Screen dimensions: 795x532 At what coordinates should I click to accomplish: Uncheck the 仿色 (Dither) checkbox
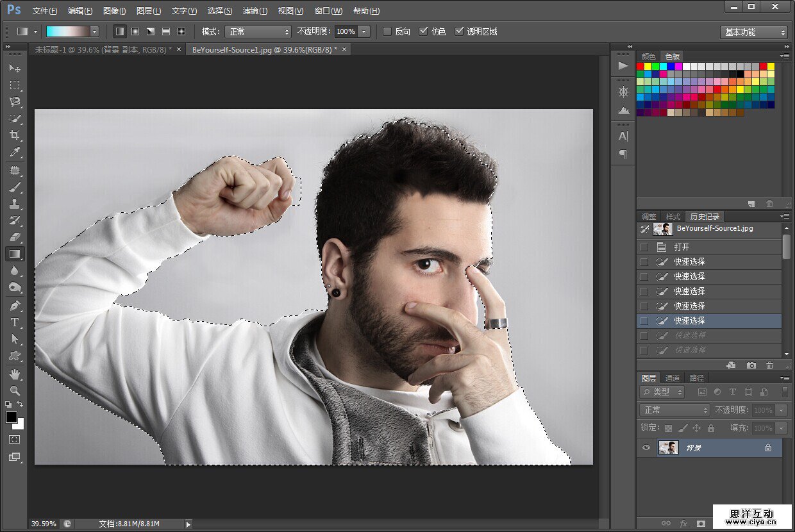pos(423,31)
